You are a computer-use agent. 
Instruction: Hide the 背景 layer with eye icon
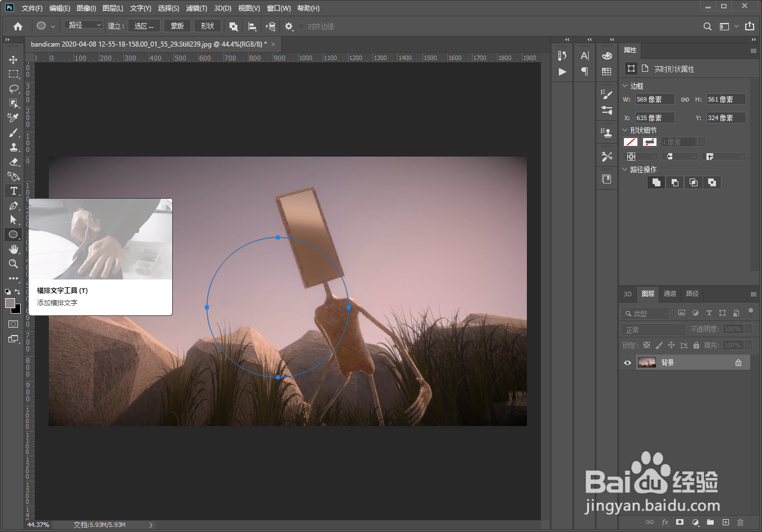(x=627, y=363)
